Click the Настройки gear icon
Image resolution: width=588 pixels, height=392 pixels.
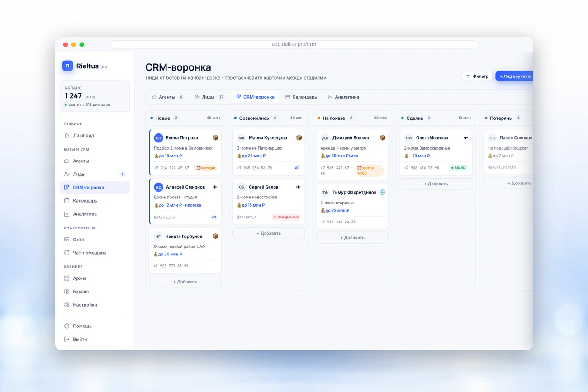point(66,305)
